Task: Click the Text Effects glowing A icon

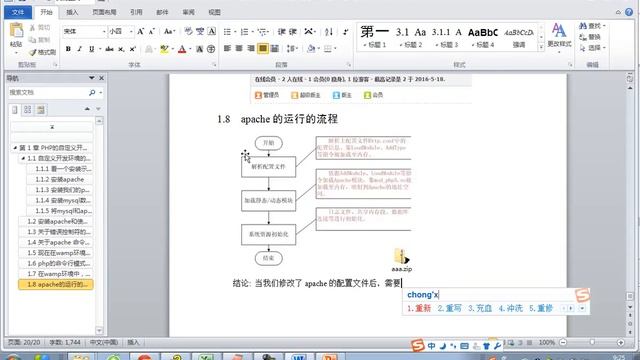Action: click(149, 49)
